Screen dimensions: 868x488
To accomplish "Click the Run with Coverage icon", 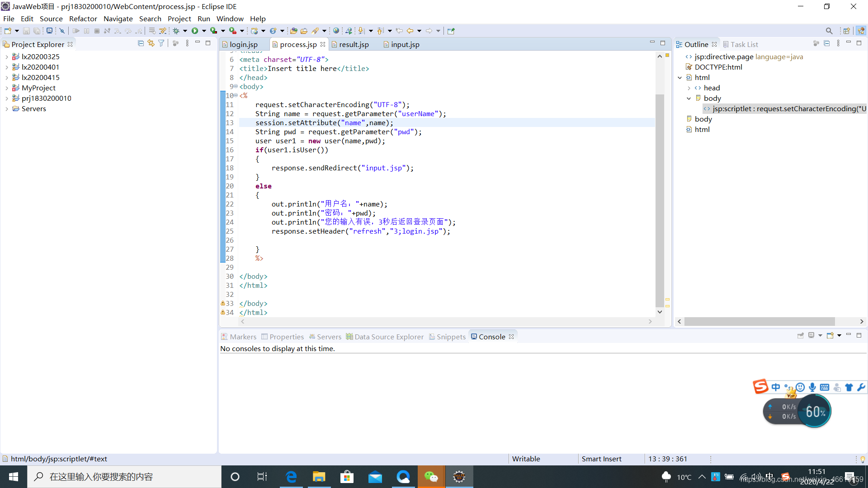I will tap(213, 31).
